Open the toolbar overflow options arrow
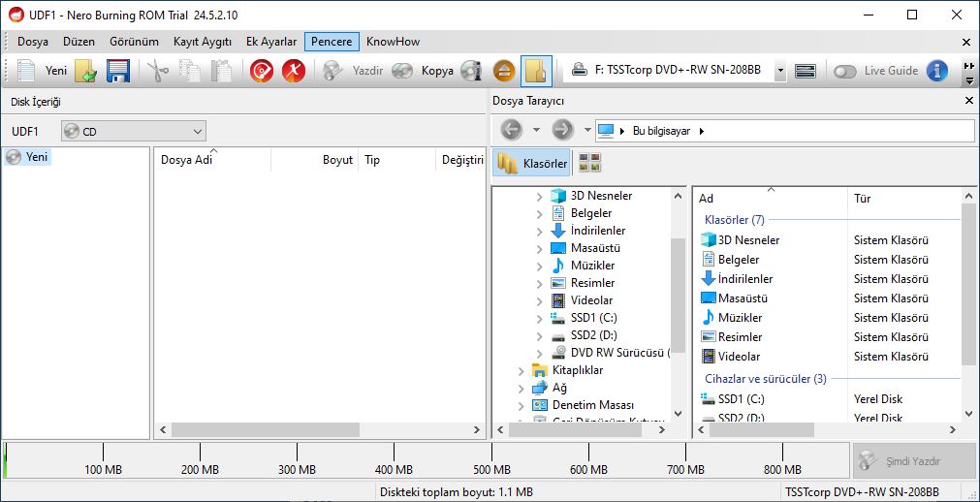Viewport: 980px width, 502px height. click(x=969, y=80)
